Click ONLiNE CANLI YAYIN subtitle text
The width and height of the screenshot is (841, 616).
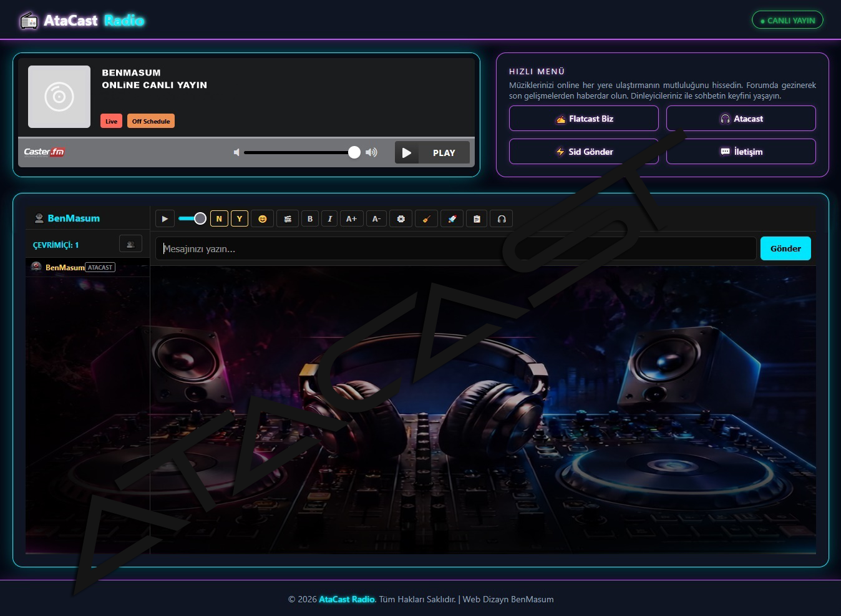coord(155,85)
